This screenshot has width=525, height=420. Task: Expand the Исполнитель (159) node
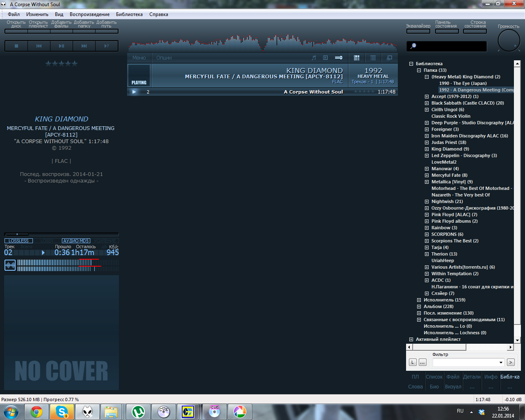419,300
